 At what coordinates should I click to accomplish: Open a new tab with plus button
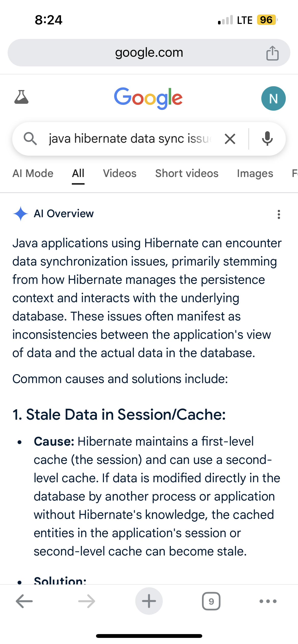(149, 601)
